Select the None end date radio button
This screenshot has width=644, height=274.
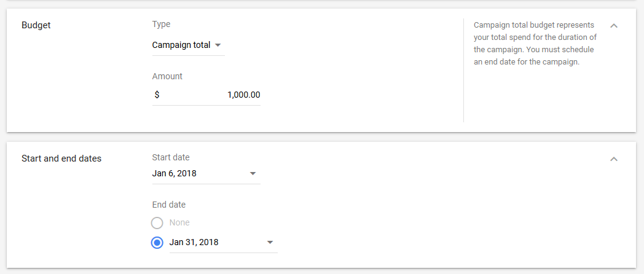pos(157,223)
